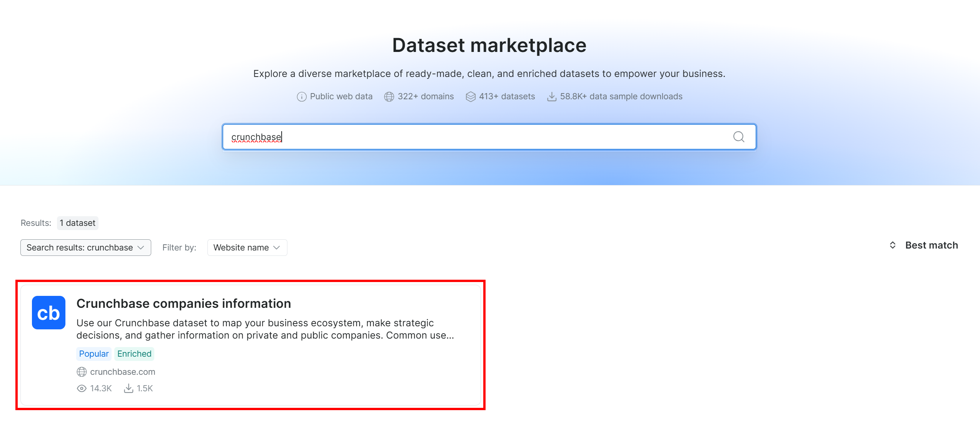
Task: Click the Popular tag
Action: (94, 354)
